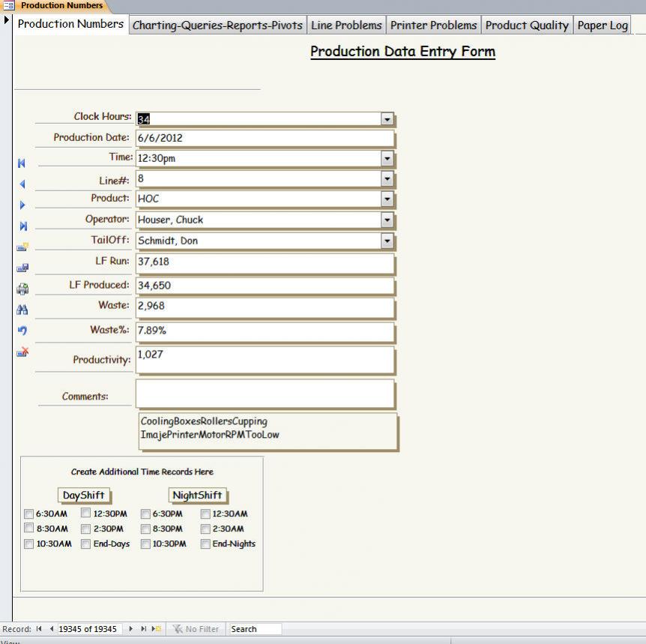Check the 2:30AM checkbox
Screen dimensions: 646x644
tap(205, 529)
